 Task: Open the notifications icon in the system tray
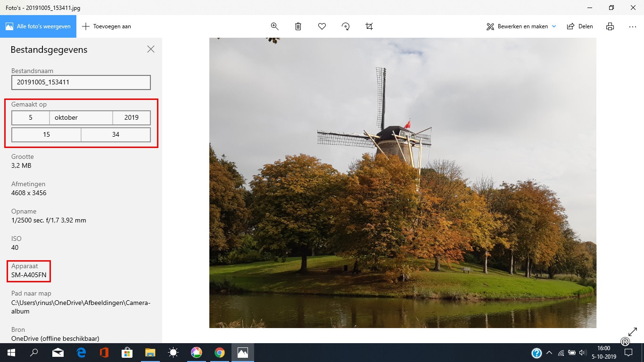coord(628,352)
